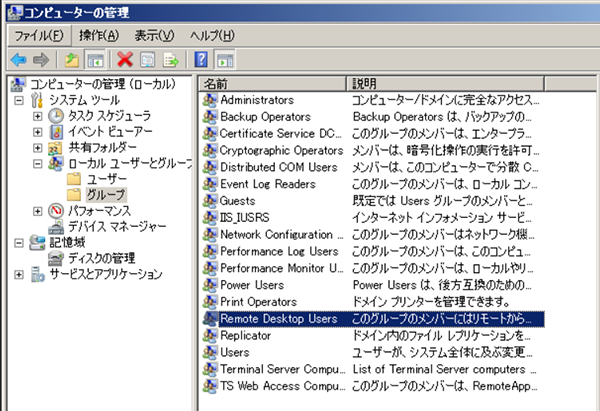The image size is (600, 411).
Task: Click the Back arrow toolbar icon
Action: tap(18, 60)
